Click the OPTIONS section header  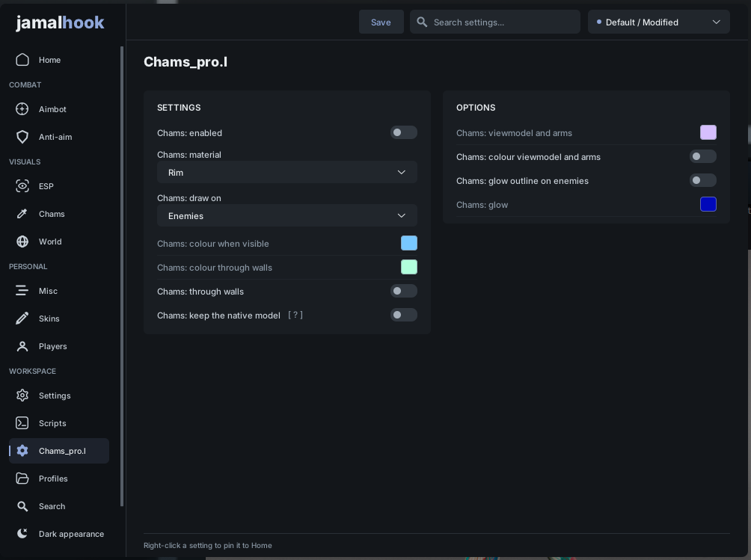[x=476, y=108]
